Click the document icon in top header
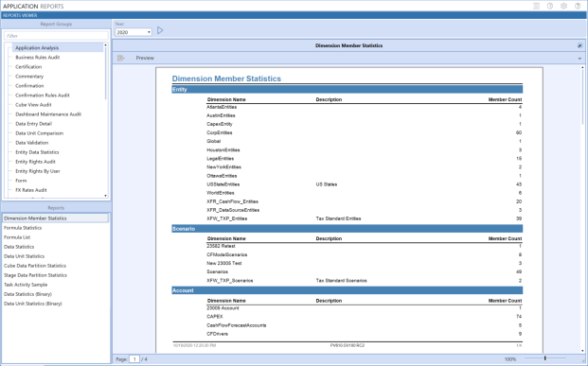 click(x=536, y=6)
